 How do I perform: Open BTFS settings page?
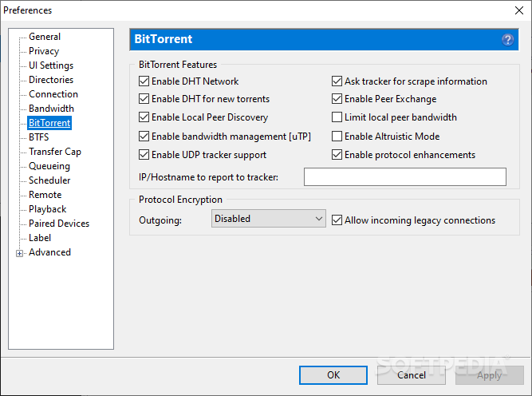pyautogui.click(x=38, y=137)
